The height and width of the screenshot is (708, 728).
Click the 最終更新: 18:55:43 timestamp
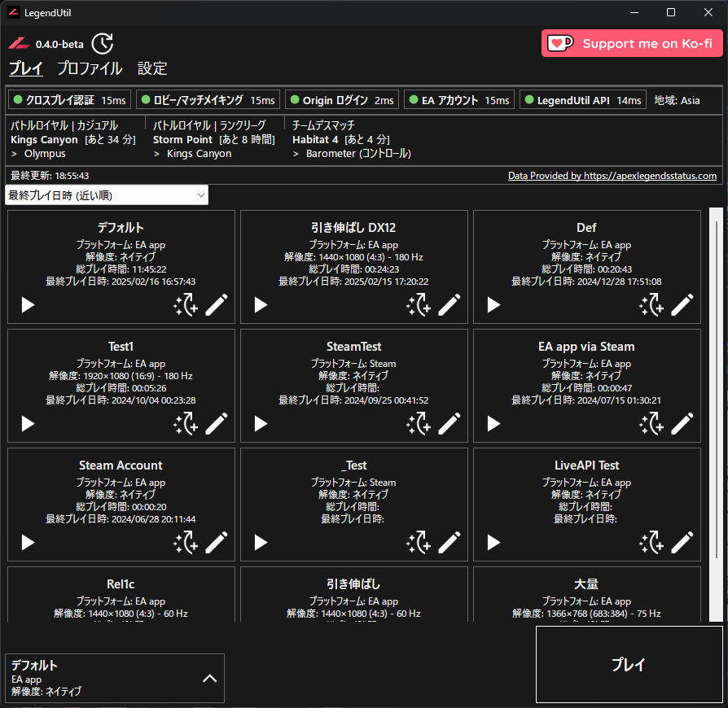pos(50,176)
